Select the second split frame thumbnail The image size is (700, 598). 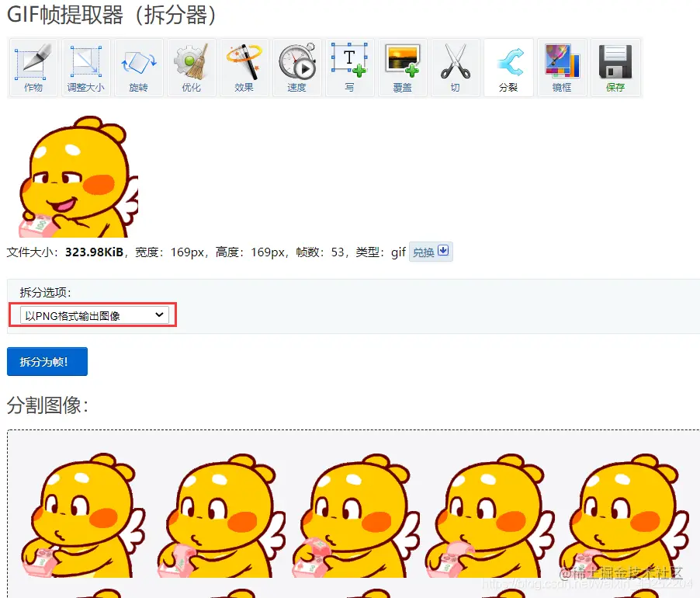point(221,516)
